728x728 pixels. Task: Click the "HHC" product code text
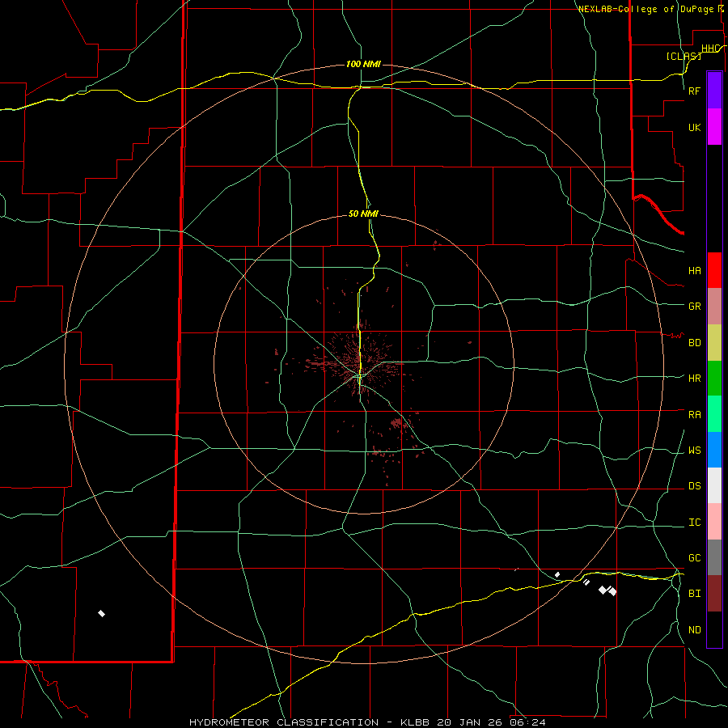click(x=710, y=49)
